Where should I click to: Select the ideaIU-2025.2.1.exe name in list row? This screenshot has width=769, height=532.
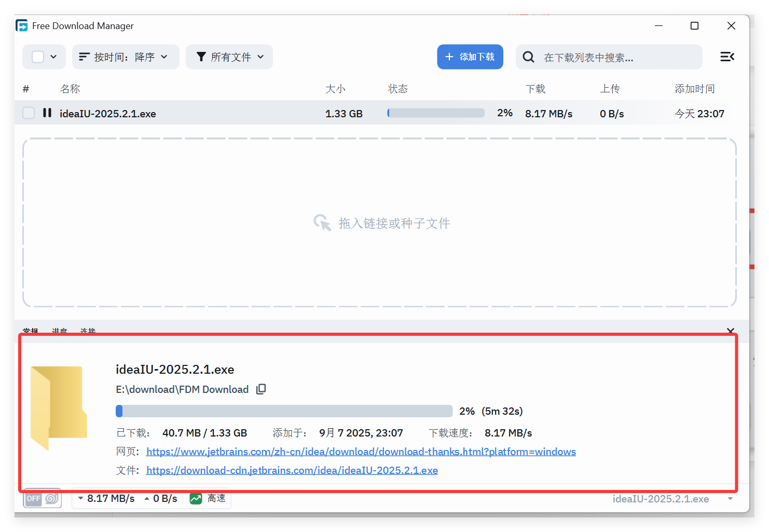[108, 113]
